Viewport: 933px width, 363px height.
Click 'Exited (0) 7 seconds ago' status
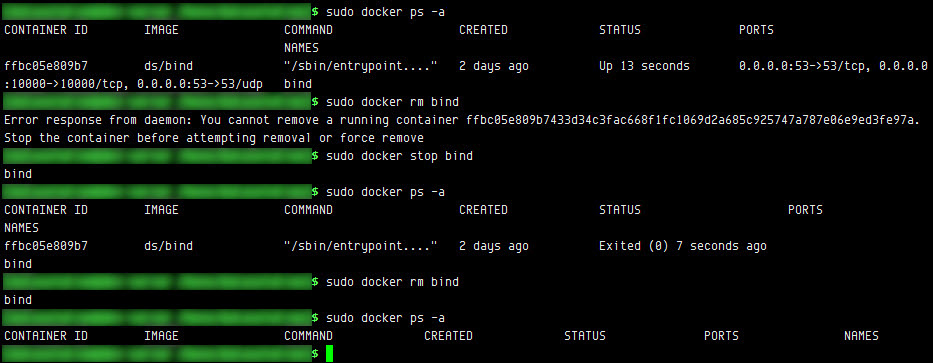click(682, 246)
